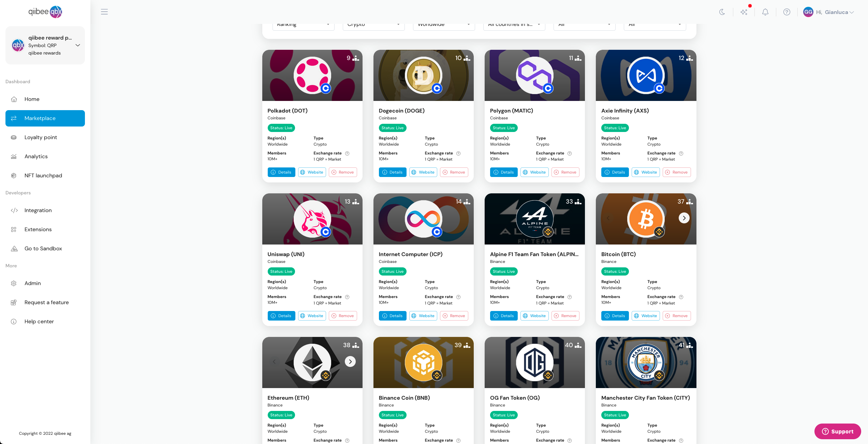Open NFT launchpad page
Image resolution: width=868 pixels, height=444 pixels.
[x=45, y=176]
